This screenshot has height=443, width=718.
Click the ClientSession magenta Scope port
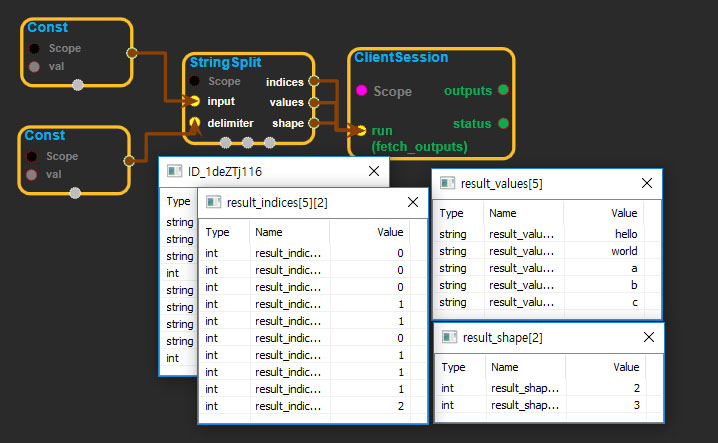pyautogui.click(x=362, y=91)
